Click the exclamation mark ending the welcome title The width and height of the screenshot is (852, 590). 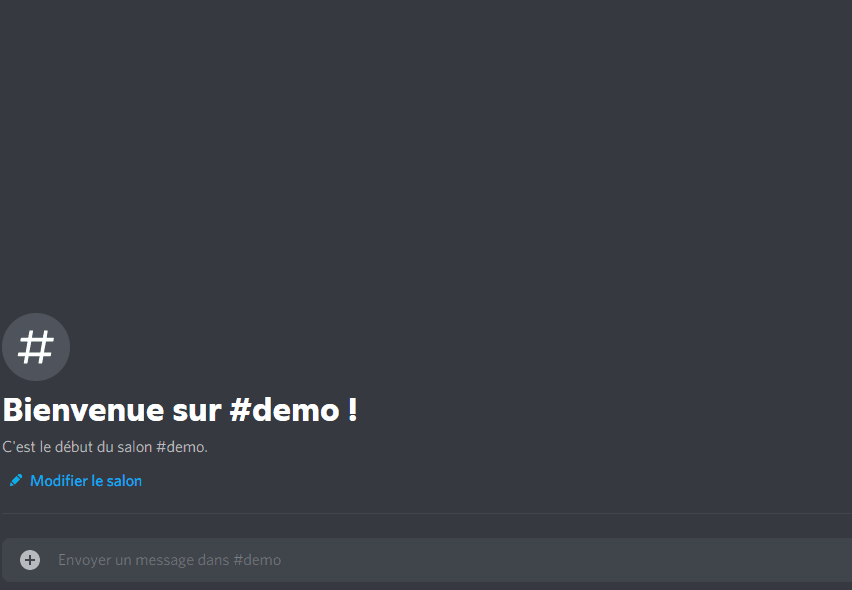[353, 410]
